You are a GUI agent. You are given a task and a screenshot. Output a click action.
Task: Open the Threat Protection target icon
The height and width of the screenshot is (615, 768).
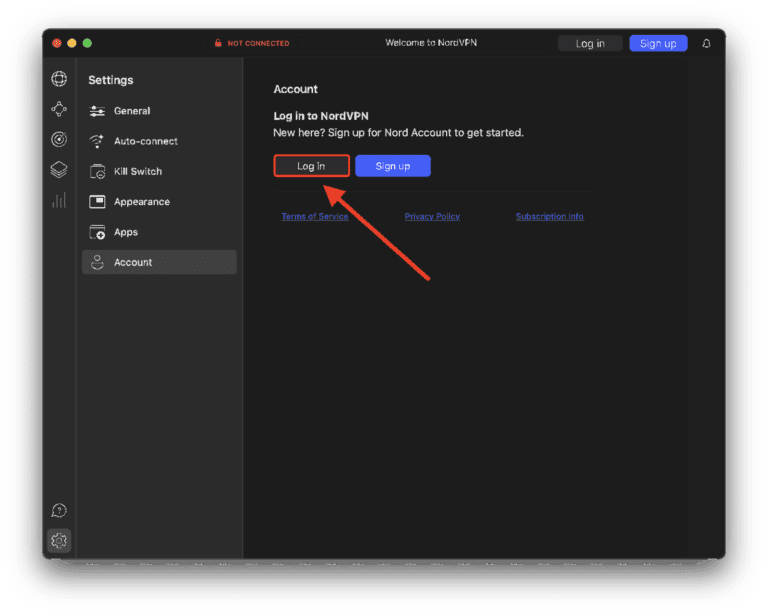[x=59, y=140]
